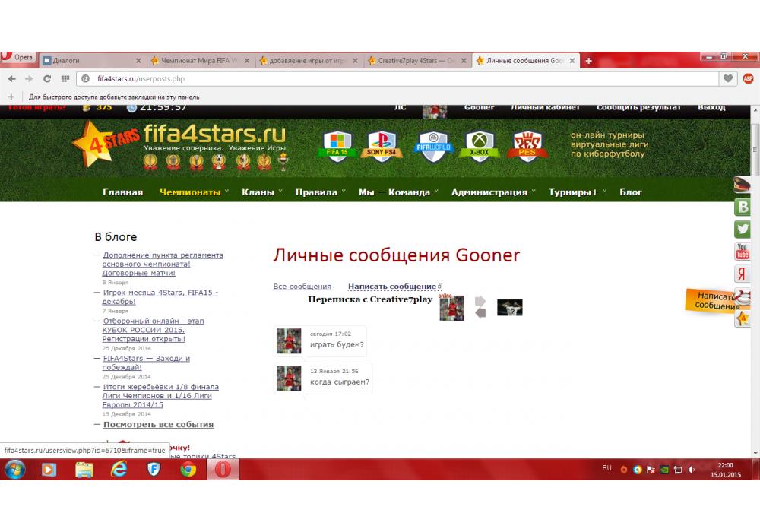Open the Администрация dropdown menu
The width and height of the screenshot is (760, 532).
click(492, 192)
